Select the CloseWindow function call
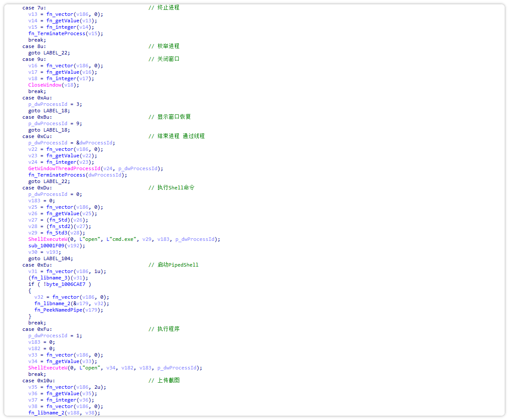This screenshot has width=509, height=420. [44, 84]
